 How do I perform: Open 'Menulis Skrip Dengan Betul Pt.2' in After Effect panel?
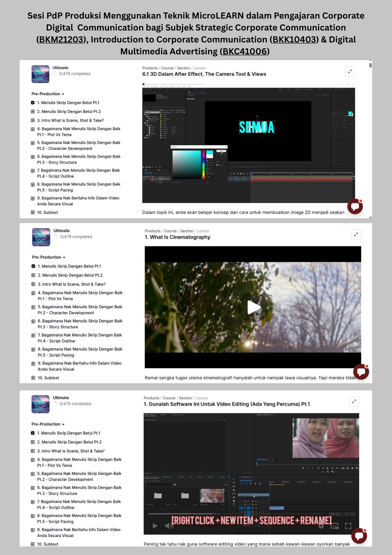[x=69, y=112]
